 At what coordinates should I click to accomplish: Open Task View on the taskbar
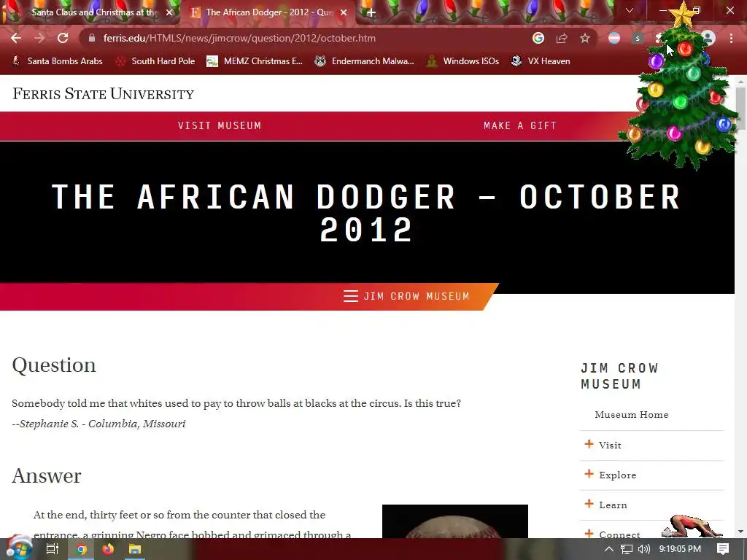[52, 549]
